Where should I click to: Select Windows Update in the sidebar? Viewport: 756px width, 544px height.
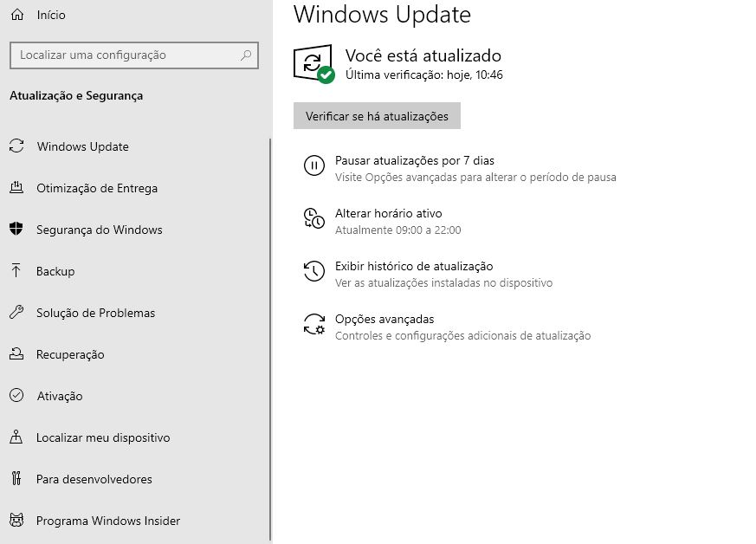[x=82, y=146]
